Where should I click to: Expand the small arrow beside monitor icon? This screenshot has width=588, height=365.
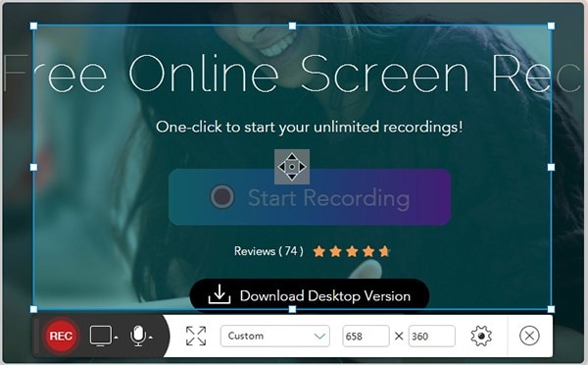[x=116, y=338]
